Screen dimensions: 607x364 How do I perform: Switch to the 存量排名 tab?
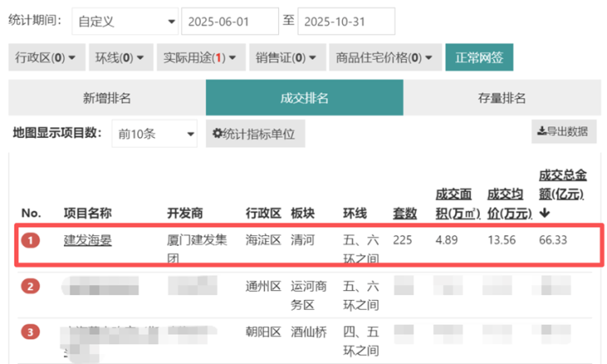tap(501, 98)
